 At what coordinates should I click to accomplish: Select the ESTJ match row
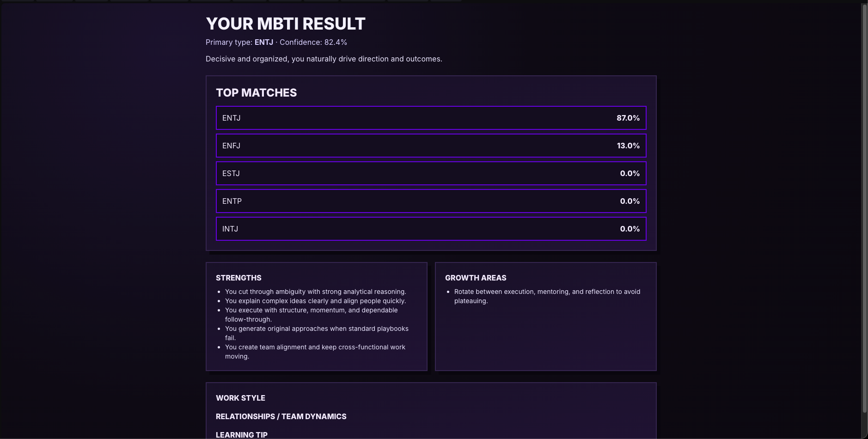431,173
